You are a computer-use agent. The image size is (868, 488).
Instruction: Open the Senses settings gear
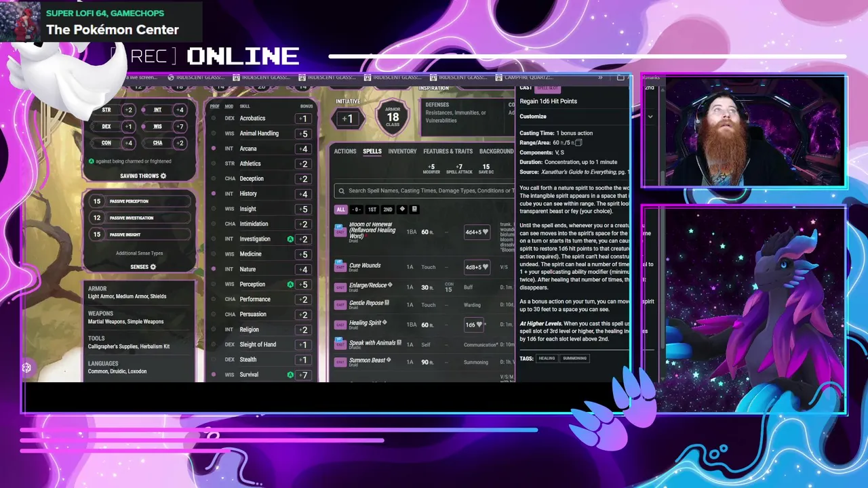153,267
